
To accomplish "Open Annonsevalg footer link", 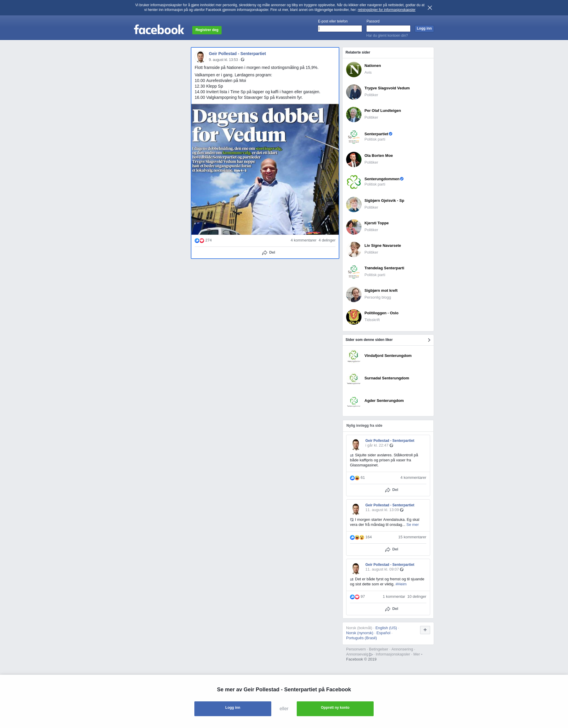I will (x=359, y=654).
